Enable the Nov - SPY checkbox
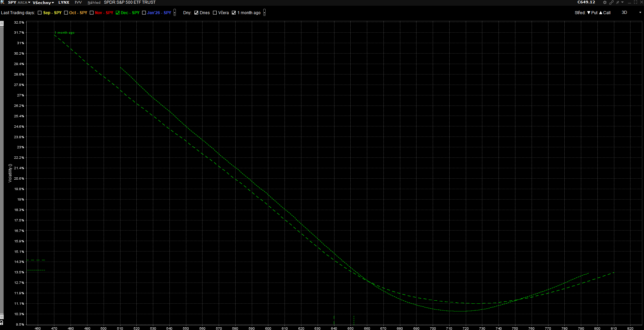 (x=91, y=13)
